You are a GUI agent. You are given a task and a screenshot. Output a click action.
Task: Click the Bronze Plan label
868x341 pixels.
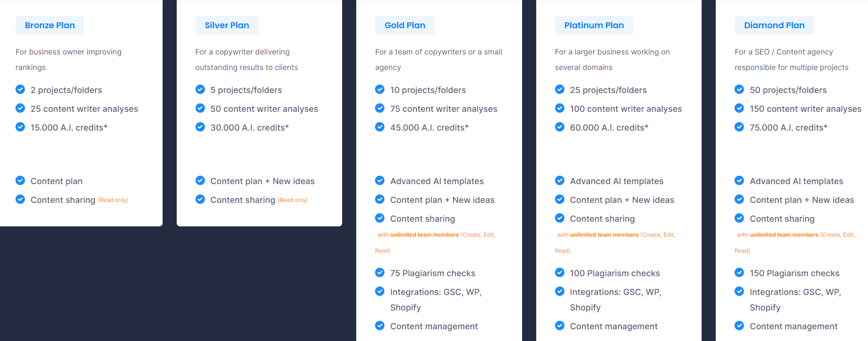(50, 25)
